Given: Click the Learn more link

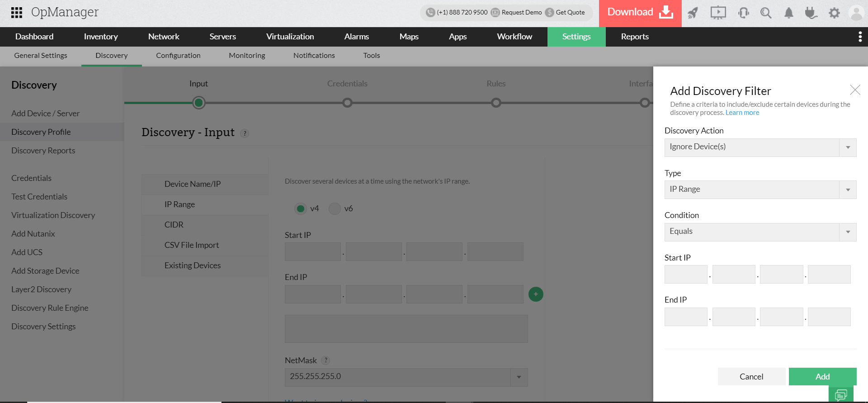Looking at the screenshot, I should point(742,113).
